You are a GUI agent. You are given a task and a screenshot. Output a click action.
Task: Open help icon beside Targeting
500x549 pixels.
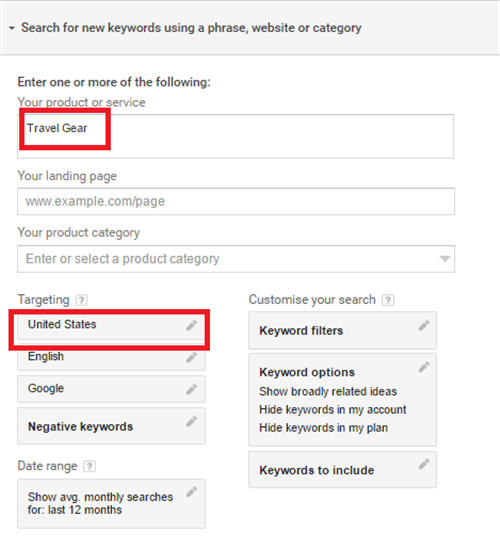[x=82, y=300]
